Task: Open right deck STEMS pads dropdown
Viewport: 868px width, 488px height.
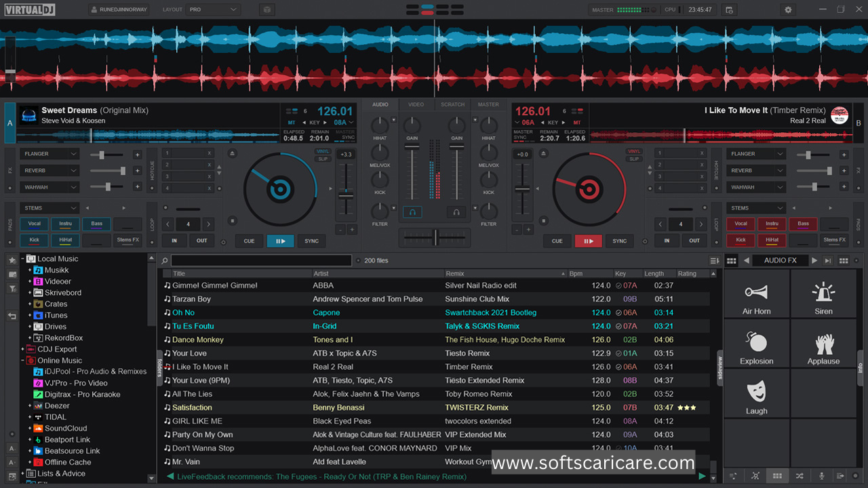Action: [x=756, y=208]
